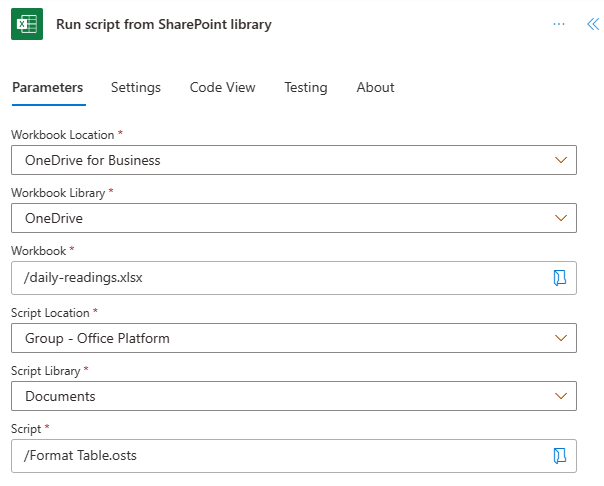Switch to the Settings tab
The width and height of the screenshot is (604, 486).
tap(136, 87)
